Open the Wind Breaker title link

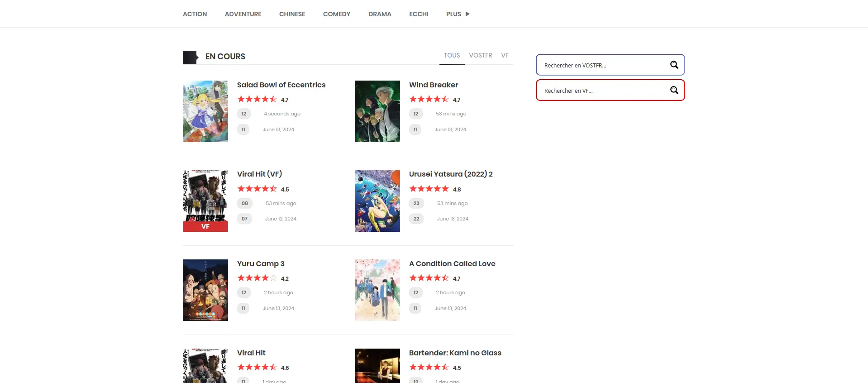click(x=434, y=85)
